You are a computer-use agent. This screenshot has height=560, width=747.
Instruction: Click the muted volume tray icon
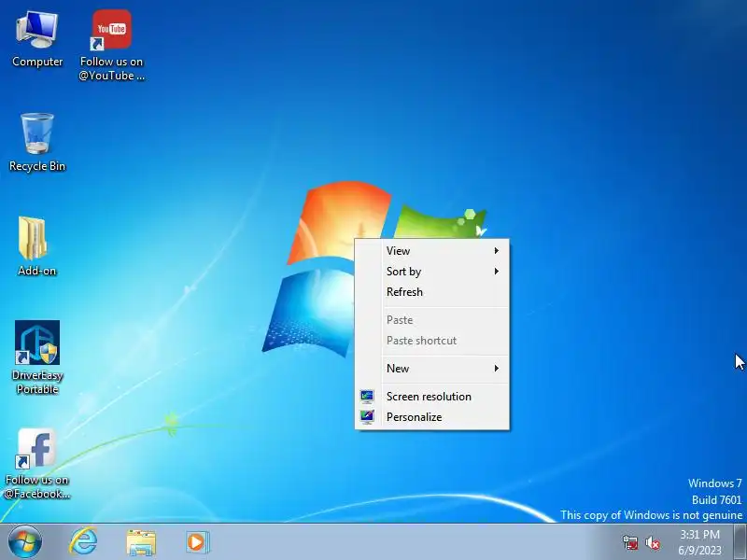click(653, 542)
